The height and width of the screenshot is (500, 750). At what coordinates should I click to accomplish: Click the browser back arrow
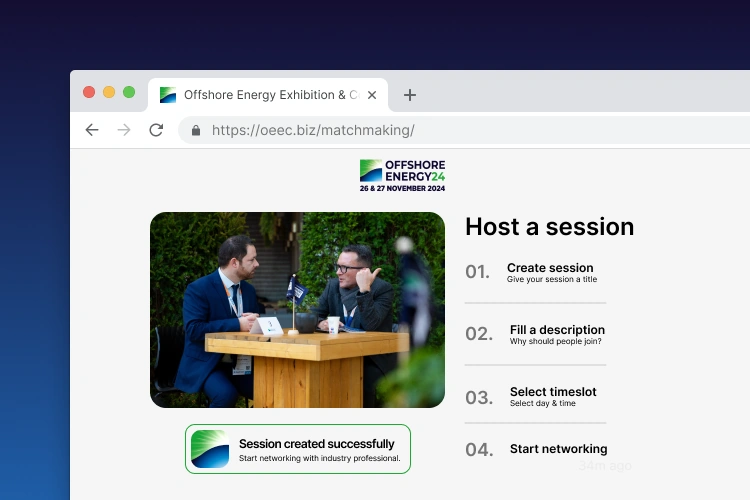[92, 130]
